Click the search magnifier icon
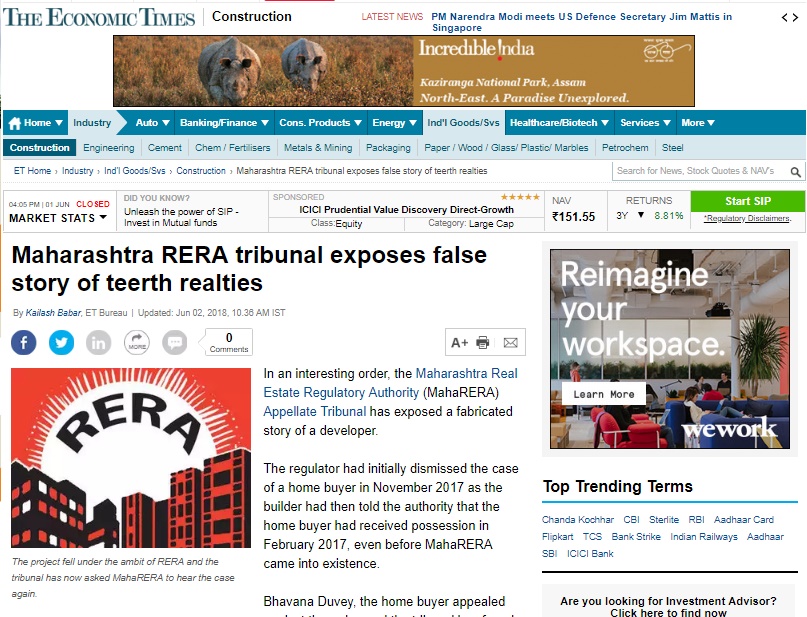The height and width of the screenshot is (617, 807). click(795, 171)
